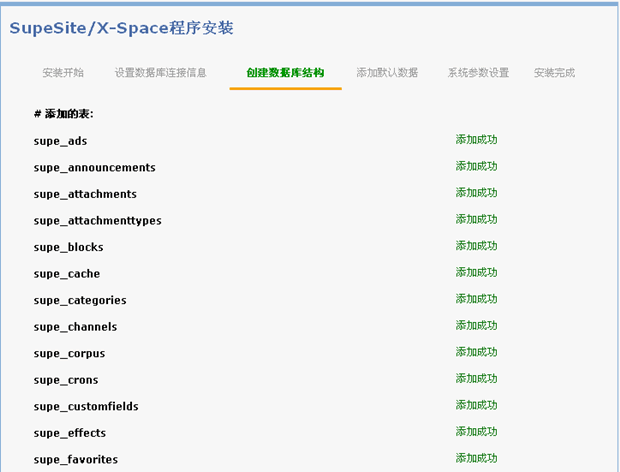Select the 安装完成 step tab
Image resolution: width=620 pixels, height=472 pixels.
(554, 73)
